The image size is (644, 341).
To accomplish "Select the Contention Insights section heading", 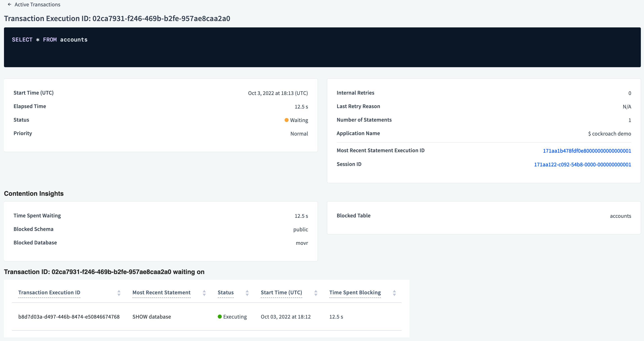I will [x=33, y=193].
